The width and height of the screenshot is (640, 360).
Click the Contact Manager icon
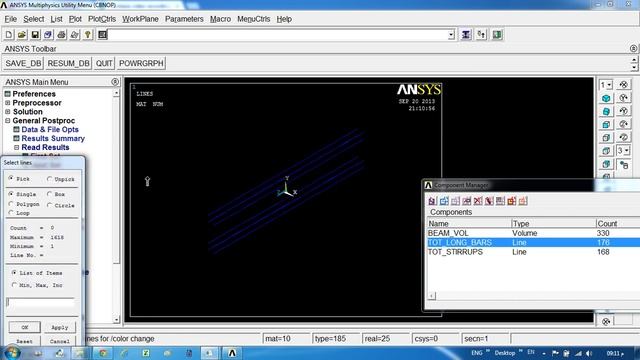pyautogui.click(x=497, y=35)
